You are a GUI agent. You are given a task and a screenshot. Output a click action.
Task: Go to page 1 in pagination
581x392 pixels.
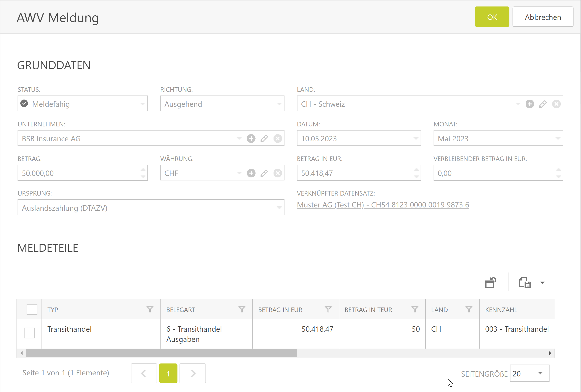tap(168, 373)
